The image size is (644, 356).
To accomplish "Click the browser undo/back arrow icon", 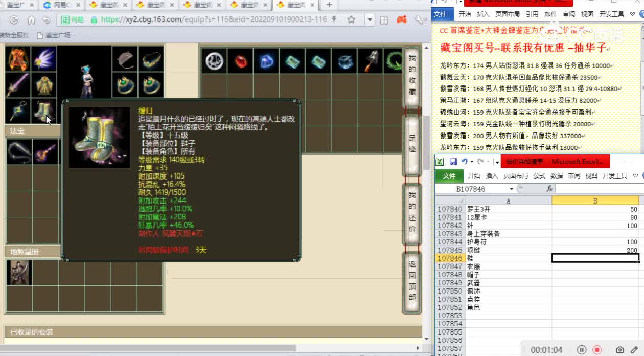I will click(x=47, y=20).
